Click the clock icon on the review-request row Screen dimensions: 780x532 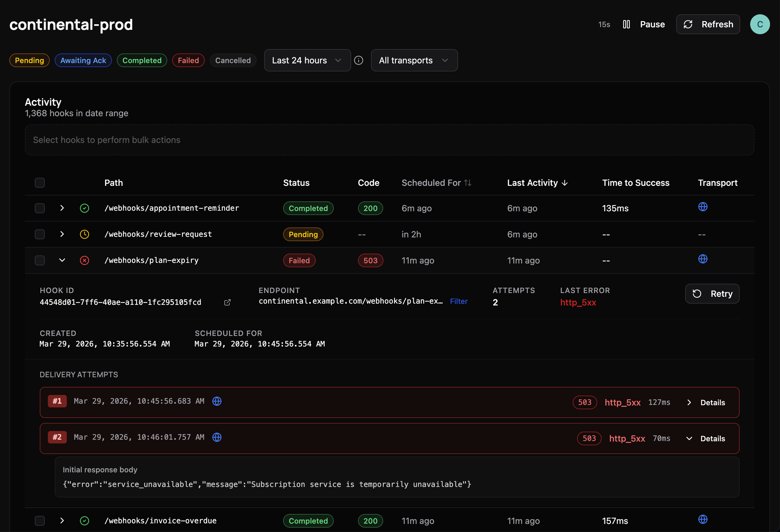(x=84, y=234)
